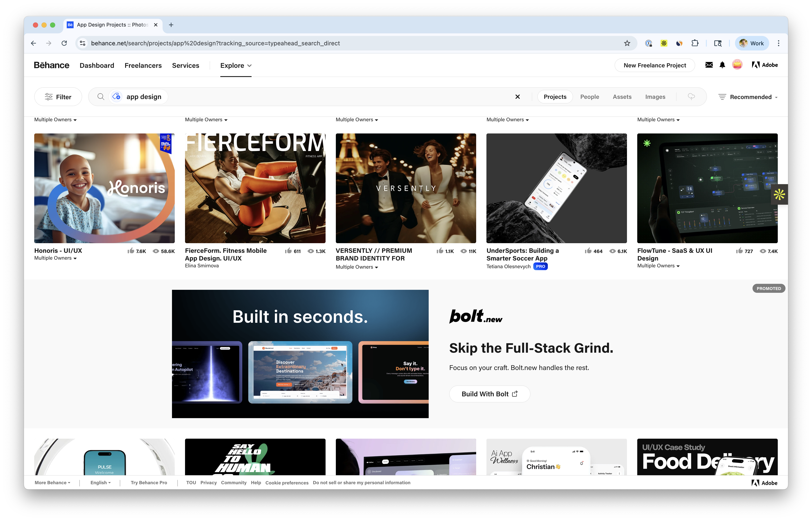Click the Adobe logo in footer
This screenshot has height=521, width=812.
764,483
